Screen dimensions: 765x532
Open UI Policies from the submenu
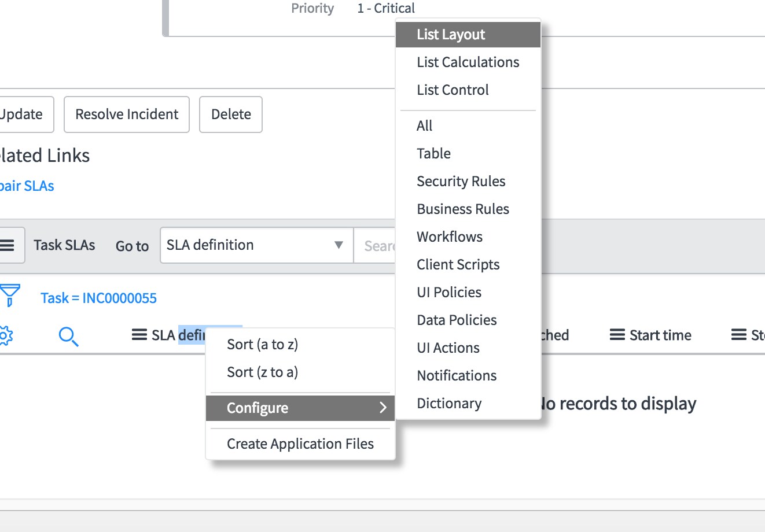[468, 292]
